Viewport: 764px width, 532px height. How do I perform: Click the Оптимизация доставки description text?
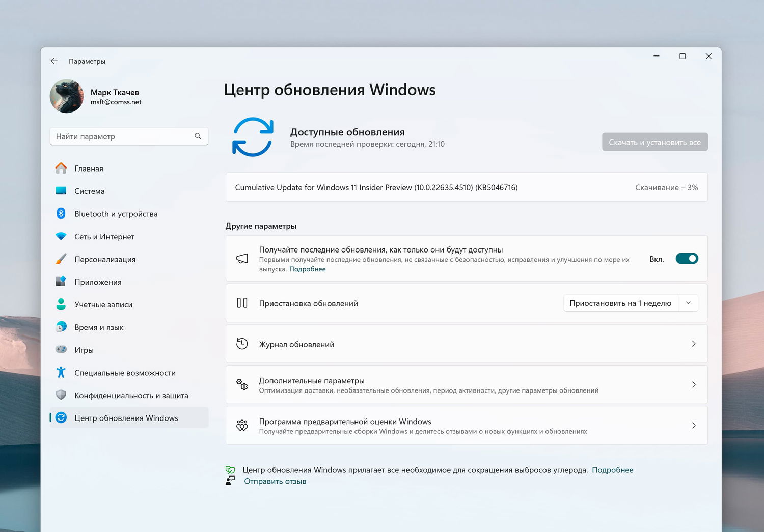click(x=429, y=390)
